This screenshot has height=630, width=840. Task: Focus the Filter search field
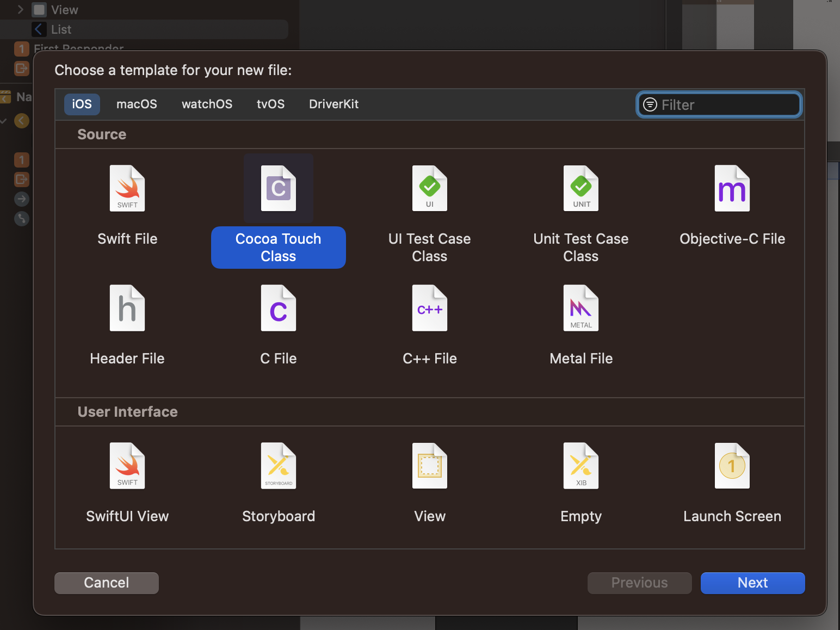[719, 104]
